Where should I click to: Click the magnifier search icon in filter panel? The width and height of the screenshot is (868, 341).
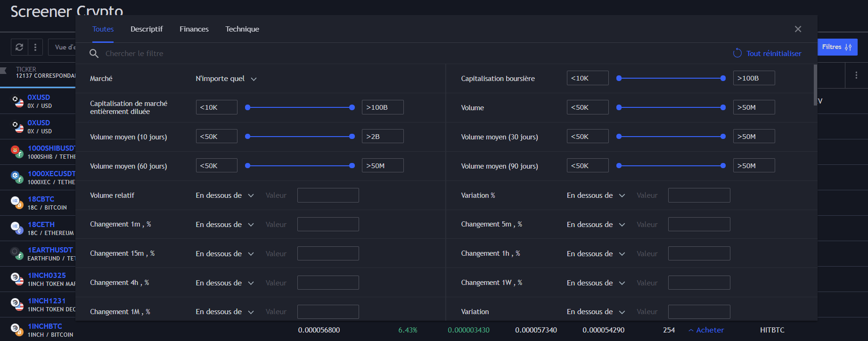[94, 54]
